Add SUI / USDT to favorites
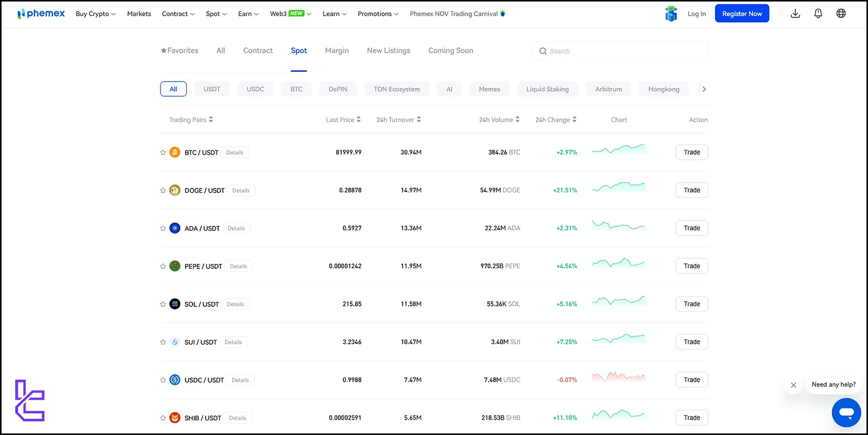 pyautogui.click(x=163, y=342)
